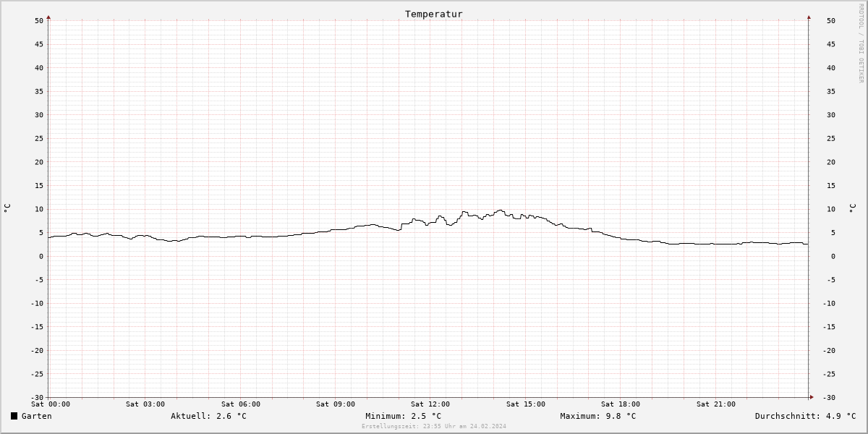Click the °C unit label on right axis

coord(852,208)
